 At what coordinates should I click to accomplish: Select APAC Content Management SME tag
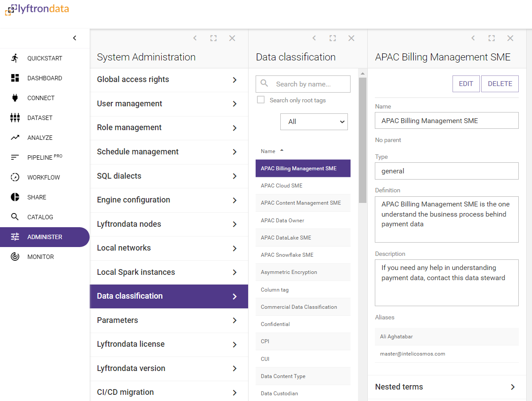point(303,203)
